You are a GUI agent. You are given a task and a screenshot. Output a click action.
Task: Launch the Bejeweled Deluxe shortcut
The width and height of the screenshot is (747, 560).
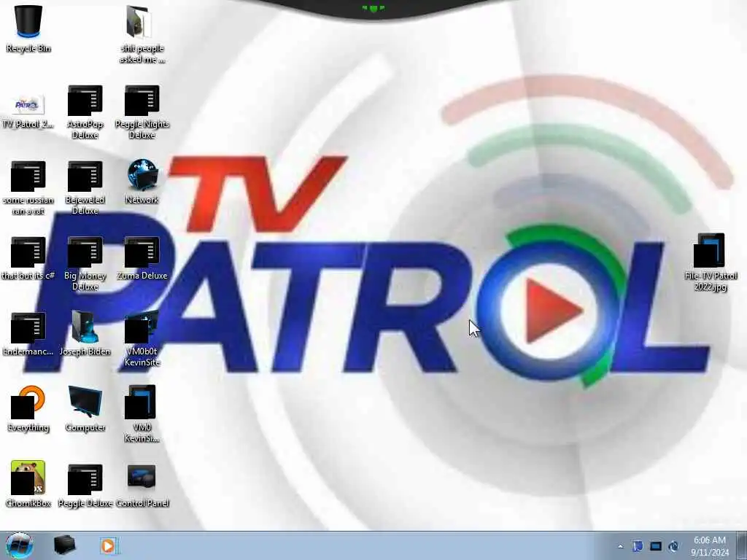click(85, 187)
